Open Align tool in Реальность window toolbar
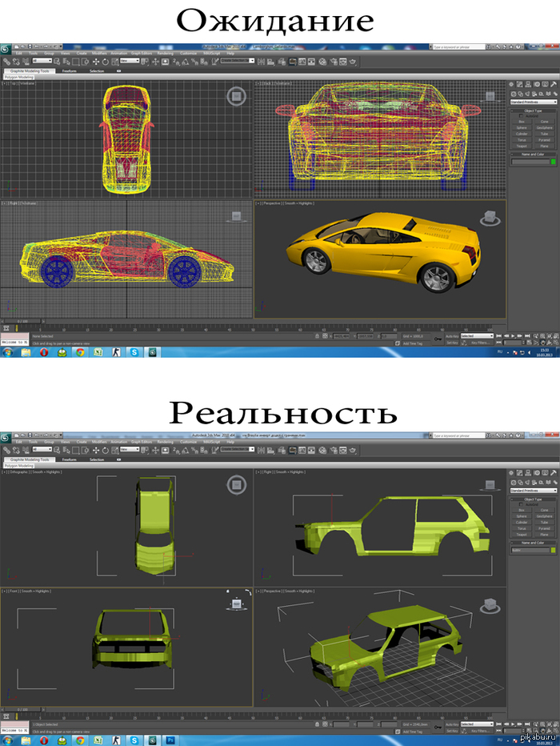This screenshot has width=560, height=746. (x=270, y=450)
